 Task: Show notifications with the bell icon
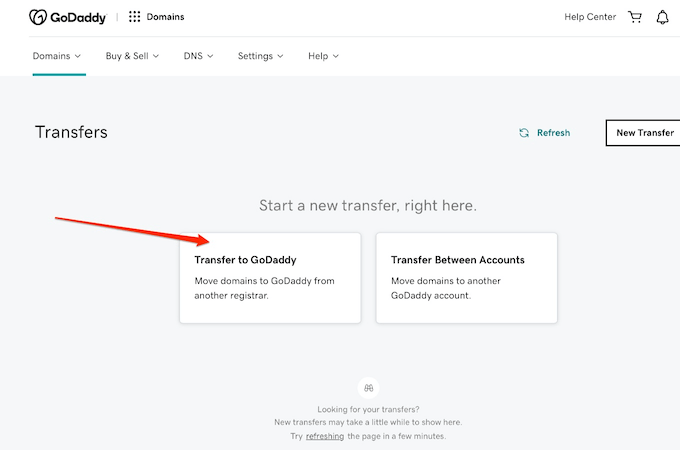[662, 17]
